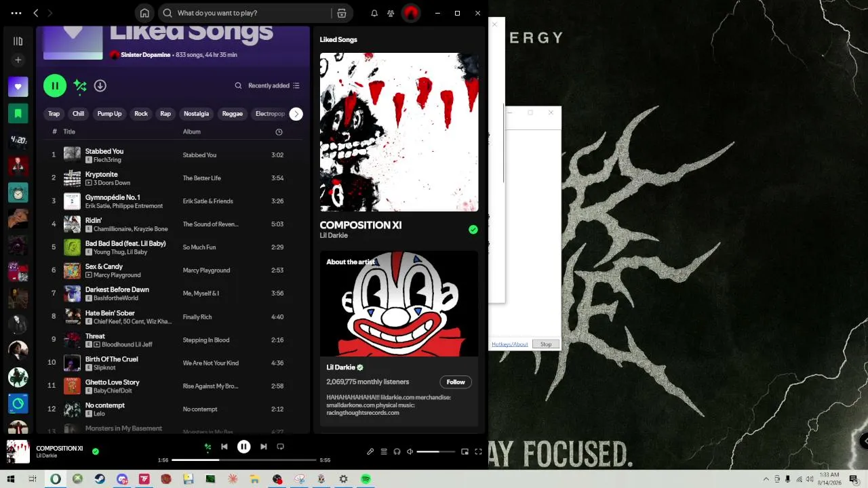The width and height of the screenshot is (868, 488).
Task: Toggle Smart Shuffle beside the green pause button
Action: coord(80,85)
